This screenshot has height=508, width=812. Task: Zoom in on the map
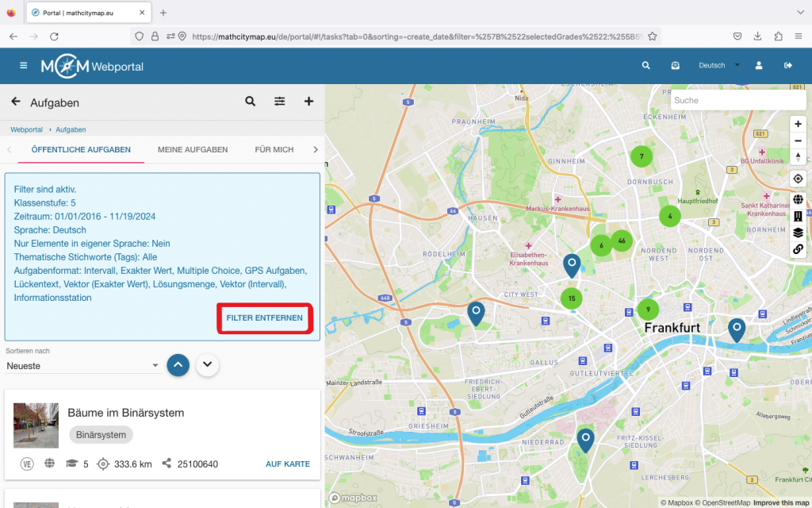coord(798,124)
